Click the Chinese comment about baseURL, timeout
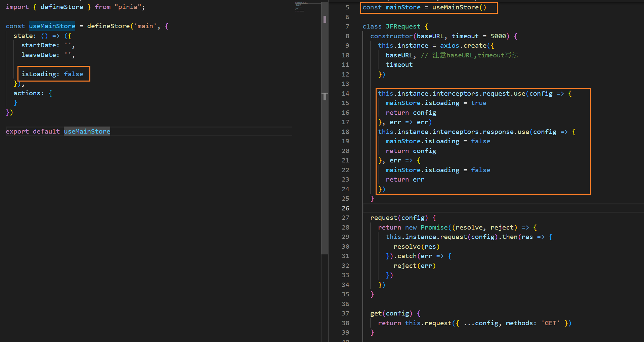This screenshot has width=644, height=342. pos(470,55)
